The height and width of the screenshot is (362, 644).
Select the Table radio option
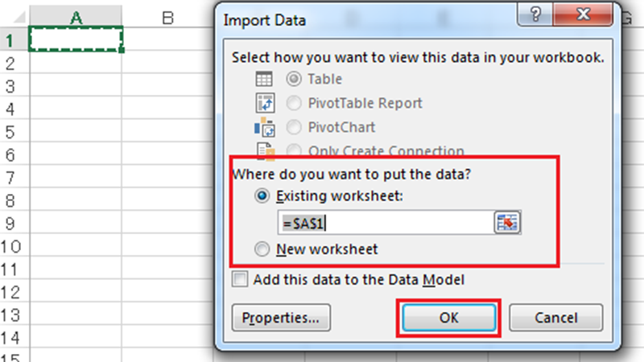pos(294,79)
